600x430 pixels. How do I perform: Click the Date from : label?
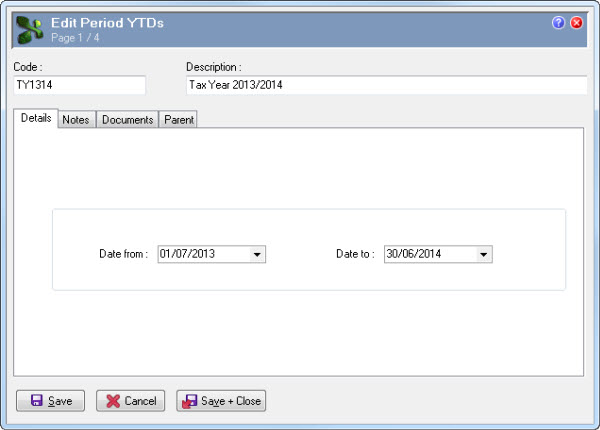(123, 254)
